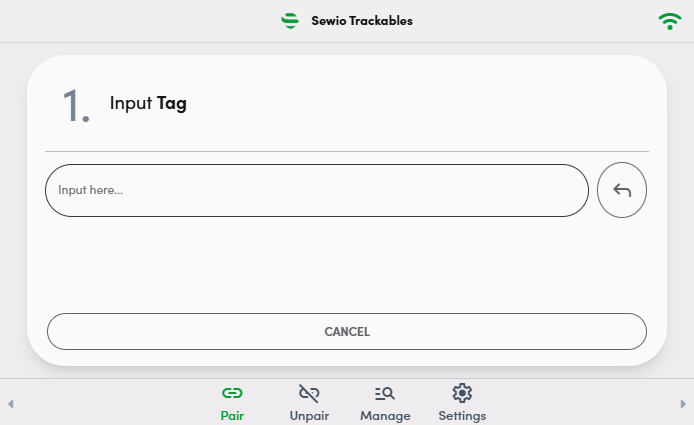Check the Wi-Fi connection status icon
The image size is (694, 425).
coord(670,21)
